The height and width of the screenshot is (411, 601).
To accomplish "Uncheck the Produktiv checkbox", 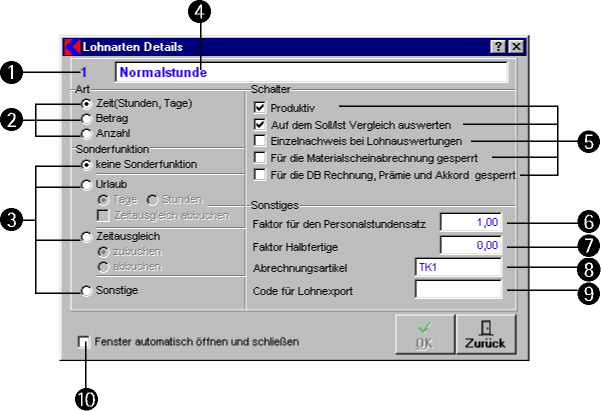I will (260, 107).
